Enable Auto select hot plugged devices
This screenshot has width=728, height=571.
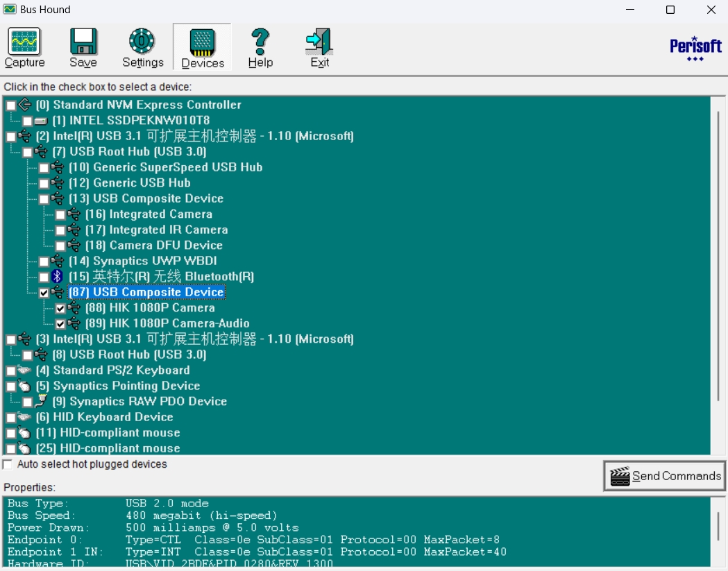[8, 464]
